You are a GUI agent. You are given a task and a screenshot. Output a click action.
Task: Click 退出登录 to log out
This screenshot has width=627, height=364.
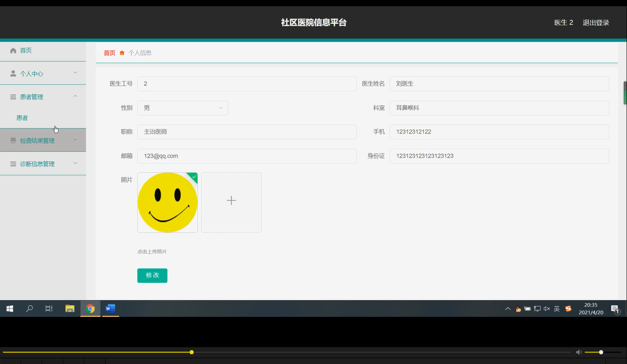point(596,22)
